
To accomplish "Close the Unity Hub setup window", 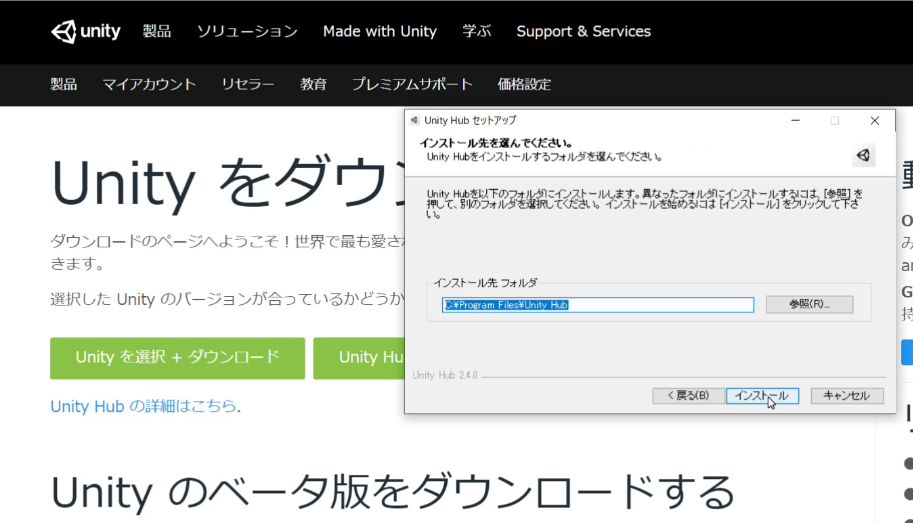I will pos(875,121).
